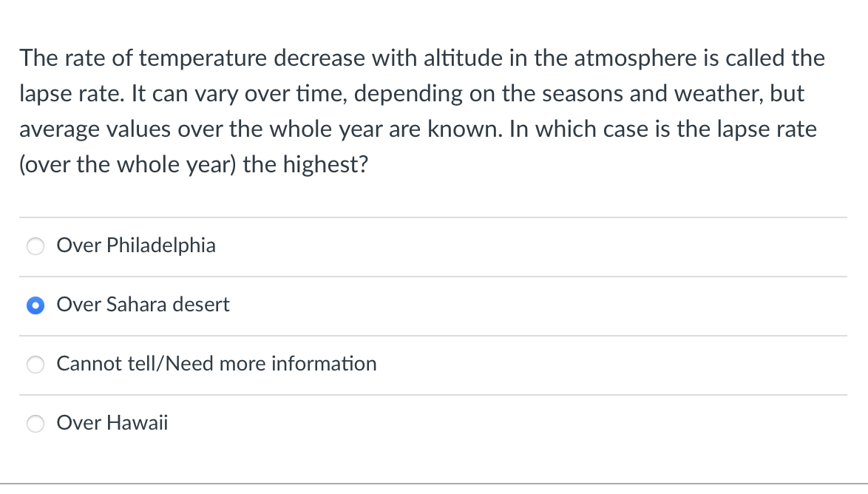Click the Cannot tell answer label
Viewport: 868px width, 494px height.
pyautogui.click(x=217, y=363)
